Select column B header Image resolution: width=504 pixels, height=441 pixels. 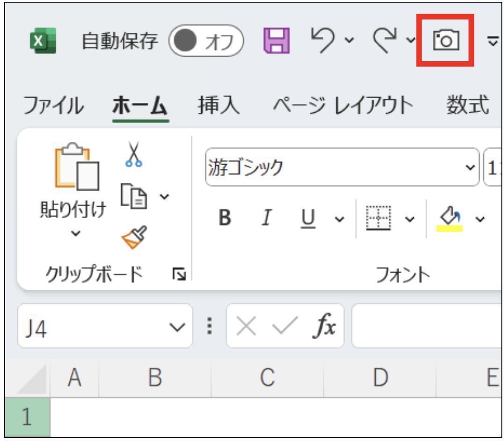click(x=155, y=378)
